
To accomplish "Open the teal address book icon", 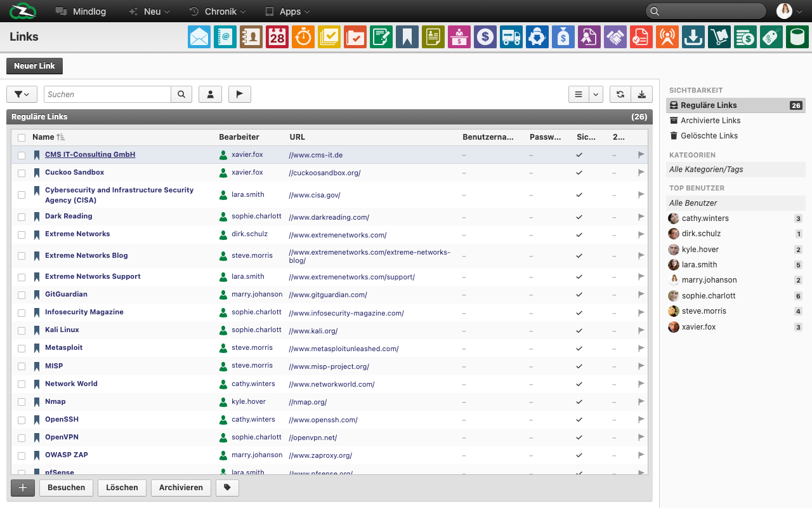I will (225, 37).
